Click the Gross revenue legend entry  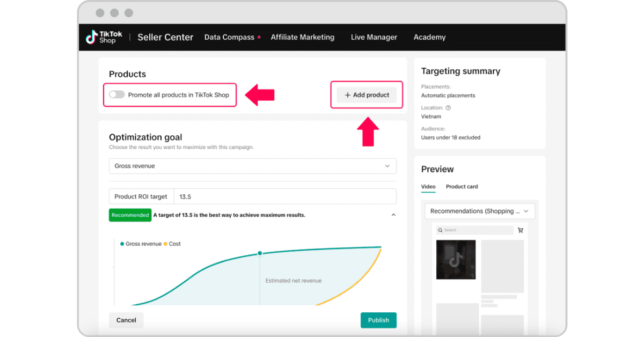click(141, 244)
